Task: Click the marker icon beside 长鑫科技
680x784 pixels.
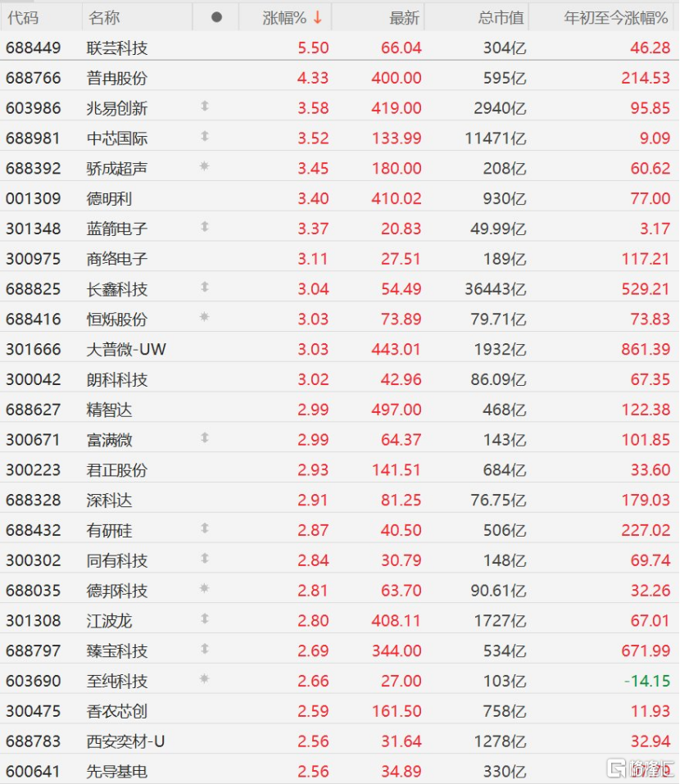Action: pos(205,287)
